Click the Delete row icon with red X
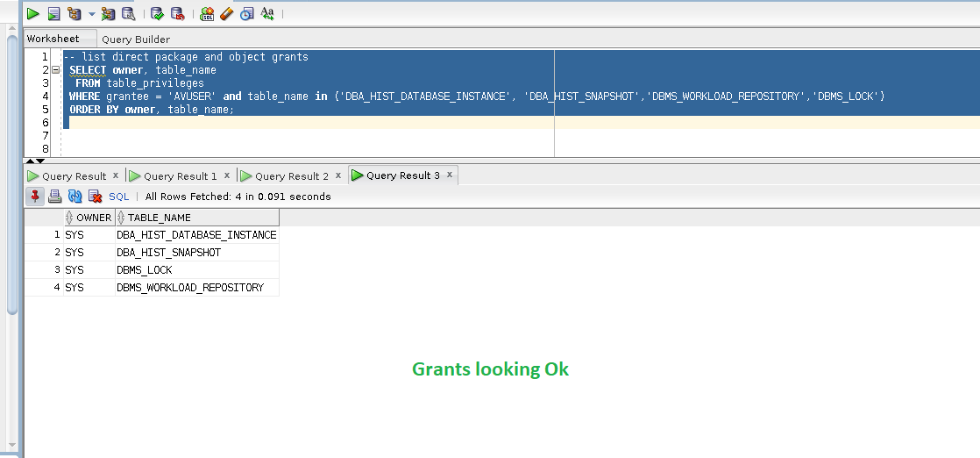 tap(95, 197)
